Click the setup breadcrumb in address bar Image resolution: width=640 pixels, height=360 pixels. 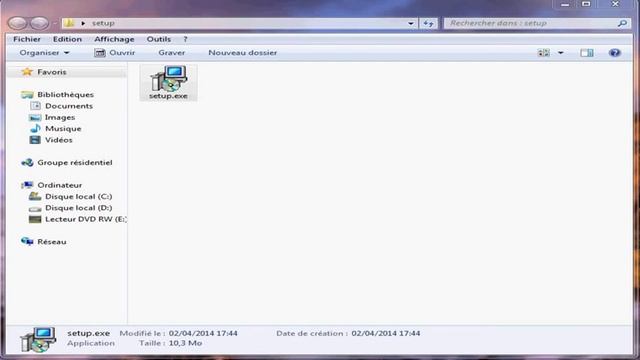point(103,23)
